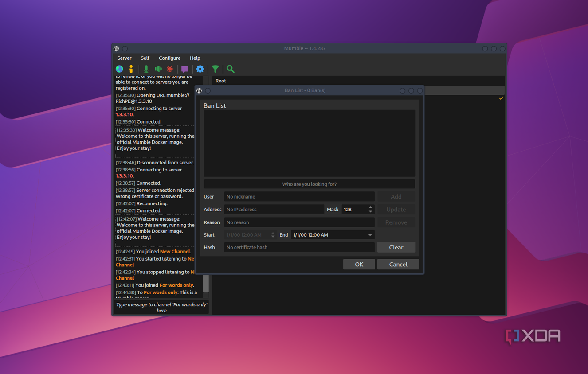Click 'New Channel' link in the 12:42:19 entry
Screen dimensions: 588x374
(x=175, y=252)
